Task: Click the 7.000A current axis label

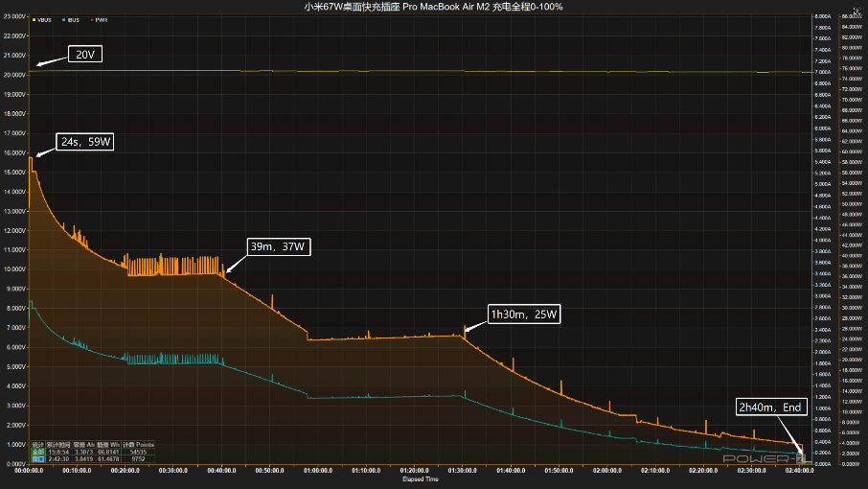Action: (823, 72)
